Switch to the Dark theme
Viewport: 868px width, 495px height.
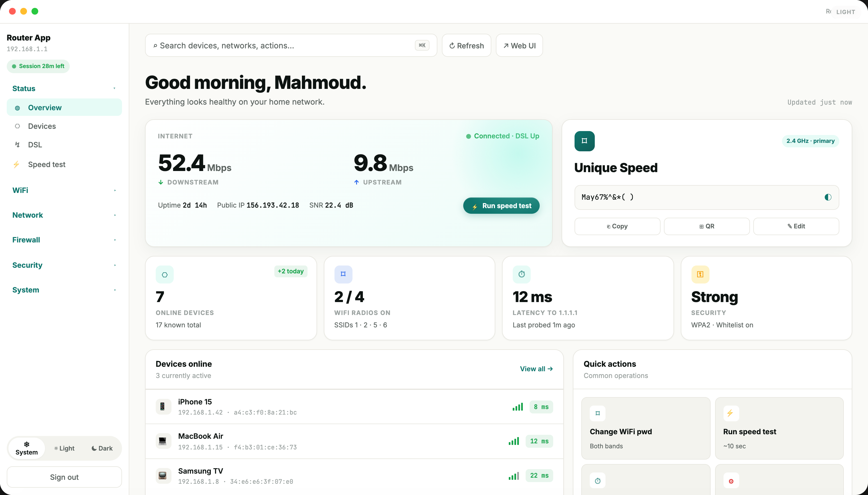[x=102, y=448]
